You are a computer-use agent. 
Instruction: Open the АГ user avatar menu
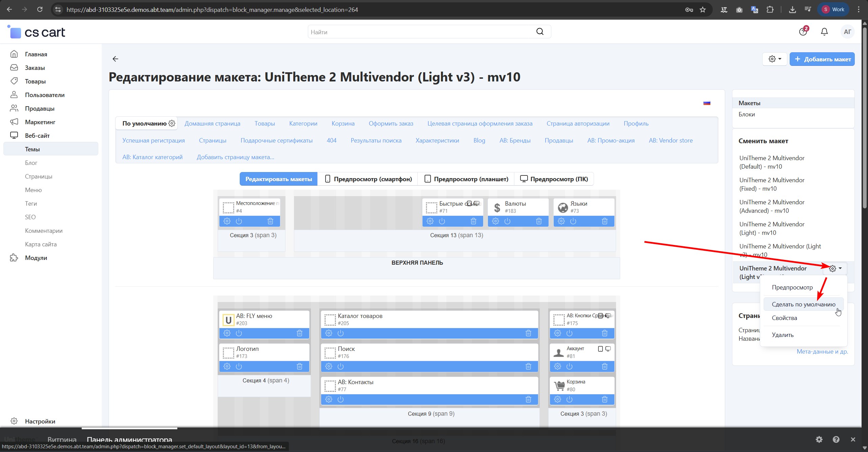[x=847, y=32]
